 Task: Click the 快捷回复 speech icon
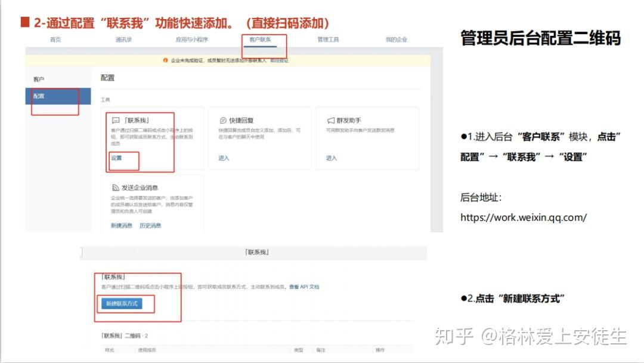pyautogui.click(x=223, y=121)
